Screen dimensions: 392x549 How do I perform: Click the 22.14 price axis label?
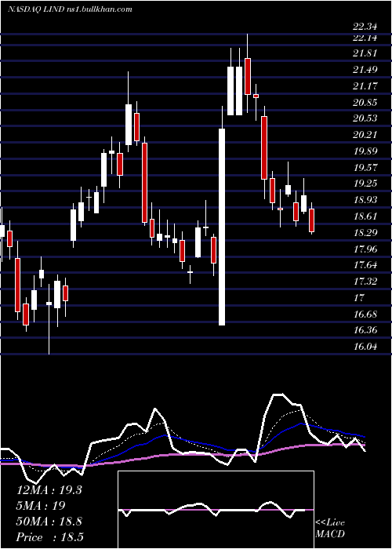pos(365,38)
